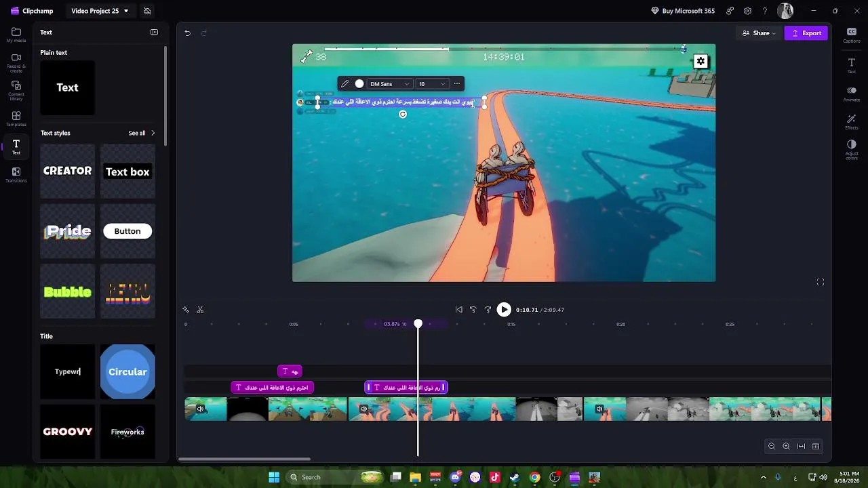The width and height of the screenshot is (868, 488).
Task: Click the rotate handle below text box
Action: point(403,114)
